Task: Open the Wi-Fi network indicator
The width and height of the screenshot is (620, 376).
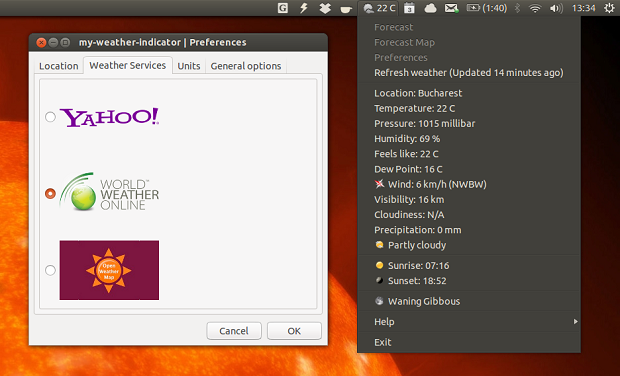Action: click(535, 8)
